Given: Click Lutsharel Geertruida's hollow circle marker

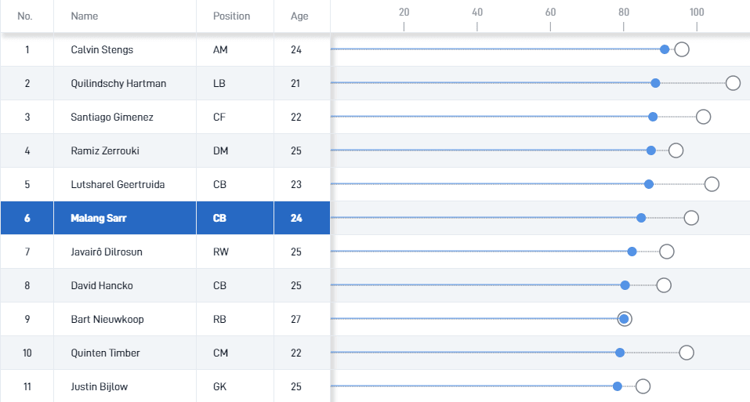Looking at the screenshot, I should 712,184.
